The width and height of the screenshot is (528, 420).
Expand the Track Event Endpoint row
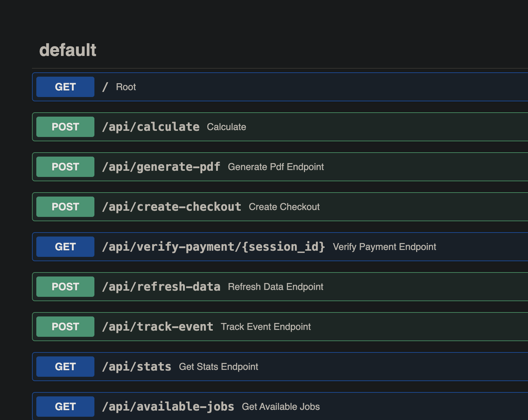pyautogui.click(x=254, y=326)
